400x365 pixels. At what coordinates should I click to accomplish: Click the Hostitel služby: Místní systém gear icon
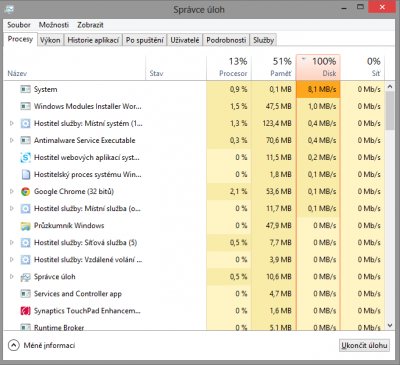(x=25, y=123)
